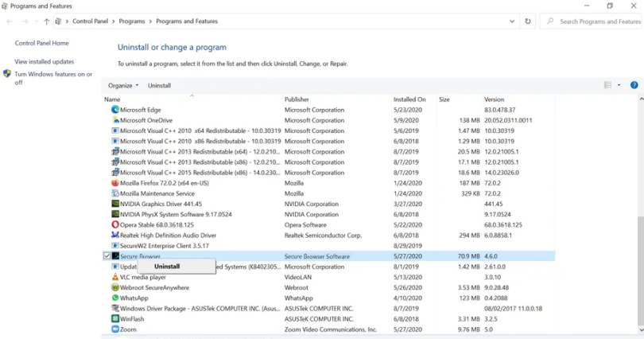
Task: Click the VLC media player cone icon
Action: click(115, 277)
